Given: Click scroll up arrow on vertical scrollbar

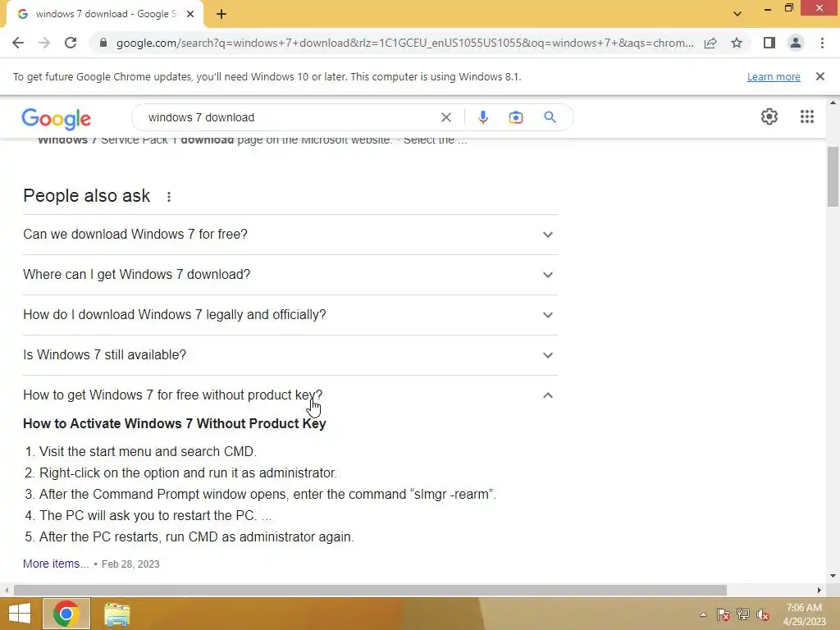Looking at the screenshot, I should point(833,102).
